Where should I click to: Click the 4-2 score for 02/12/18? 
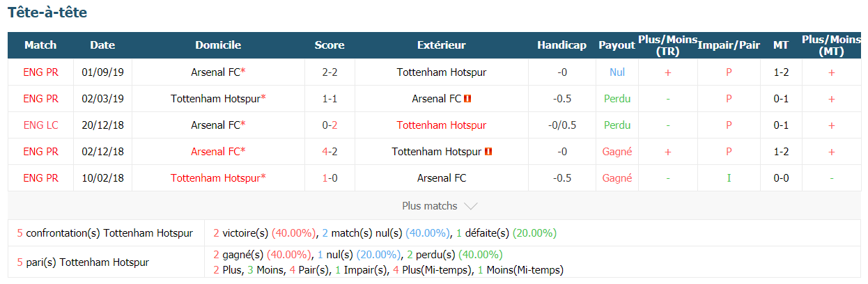[x=330, y=152]
